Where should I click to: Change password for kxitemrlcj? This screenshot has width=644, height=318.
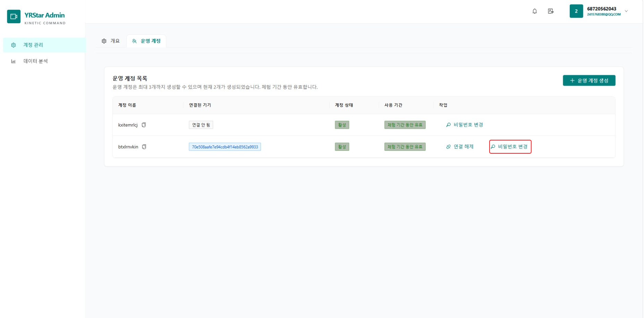point(465,125)
